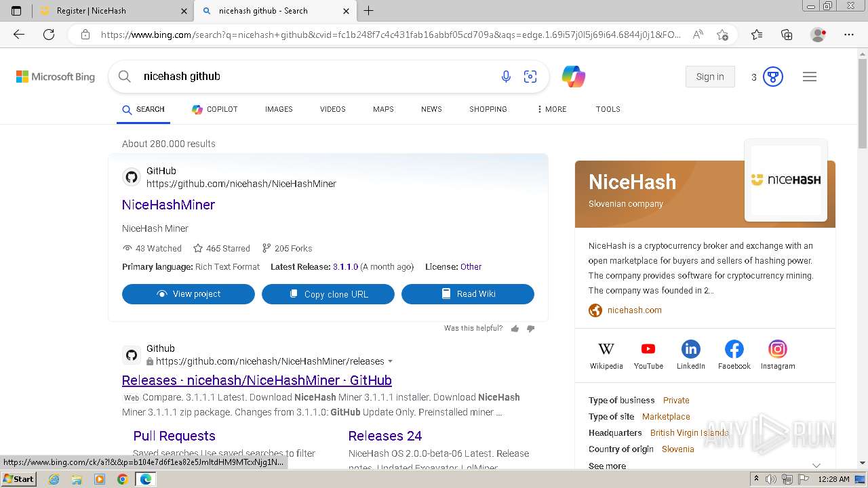Switch to VIDEOS results

333,109
